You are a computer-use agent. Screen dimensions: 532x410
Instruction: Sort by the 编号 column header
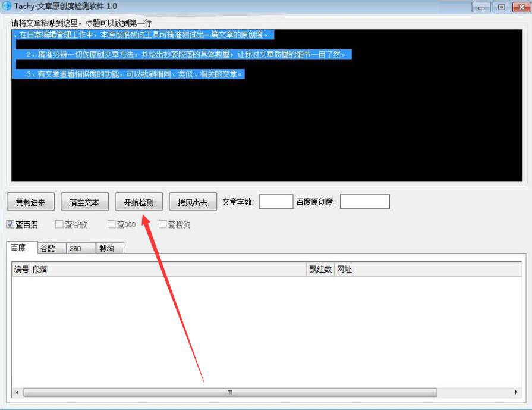pos(21,270)
